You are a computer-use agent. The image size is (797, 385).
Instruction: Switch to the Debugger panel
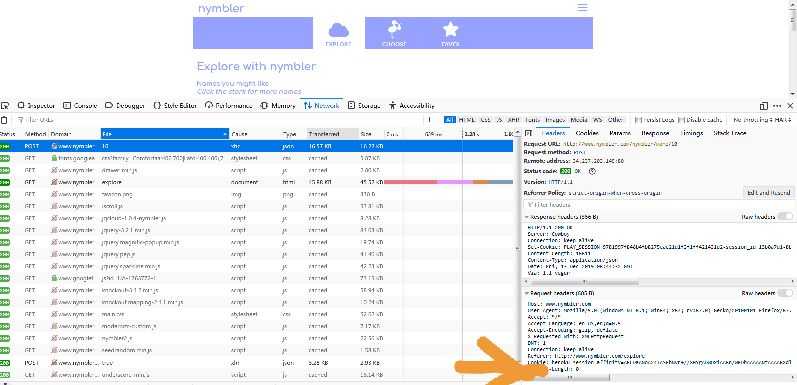coord(125,106)
